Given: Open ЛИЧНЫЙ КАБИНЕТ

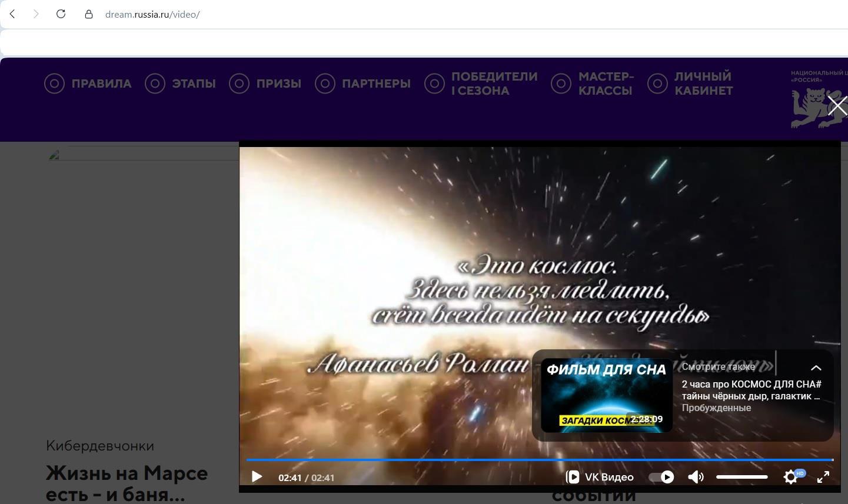Looking at the screenshot, I should (690, 84).
